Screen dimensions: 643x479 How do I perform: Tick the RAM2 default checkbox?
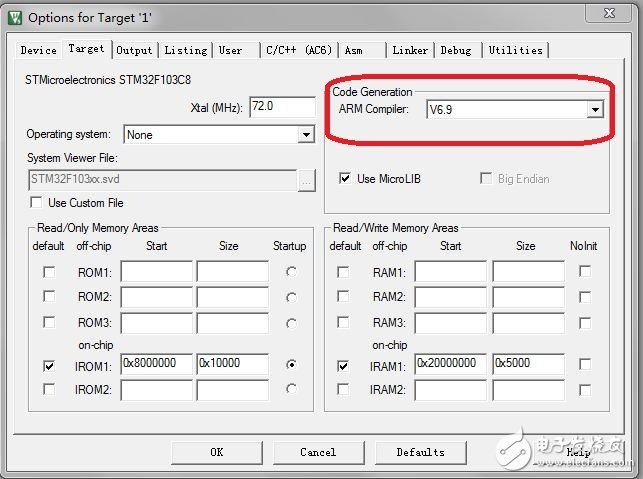[343, 297]
